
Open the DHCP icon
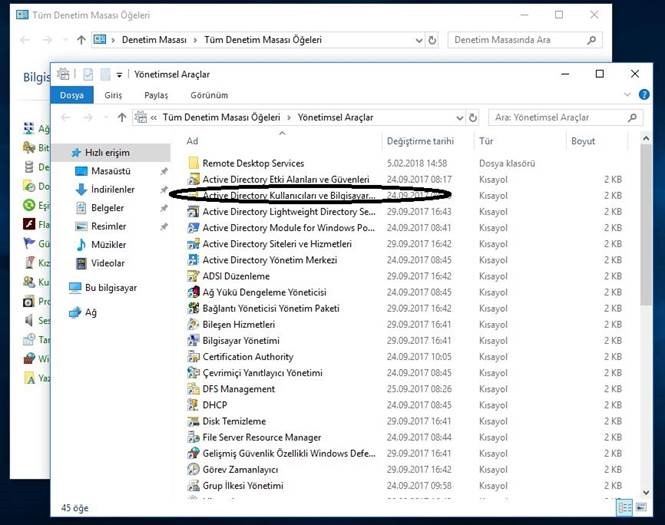point(193,405)
